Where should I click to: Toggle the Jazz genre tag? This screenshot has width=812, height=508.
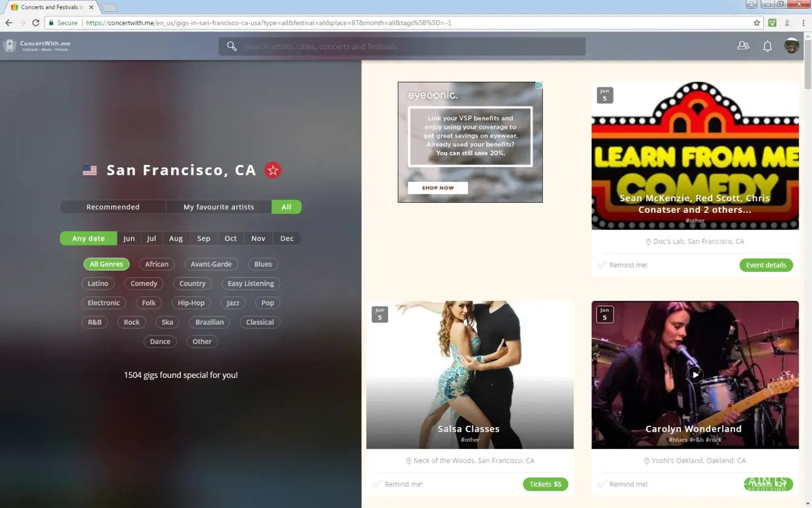point(233,303)
